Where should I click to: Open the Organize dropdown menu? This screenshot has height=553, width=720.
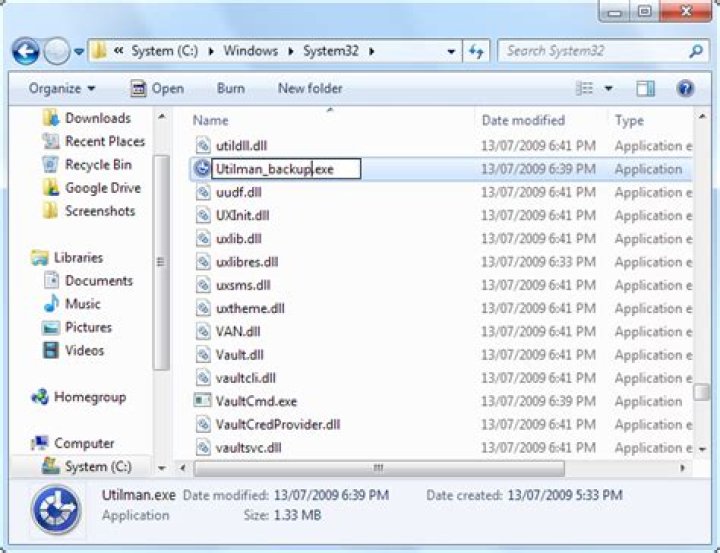[x=62, y=88]
